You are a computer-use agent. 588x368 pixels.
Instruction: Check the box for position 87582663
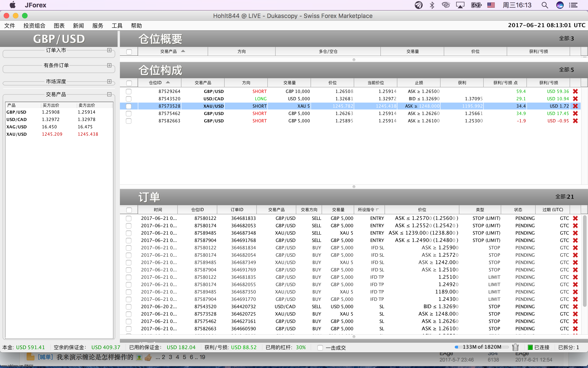(x=129, y=121)
